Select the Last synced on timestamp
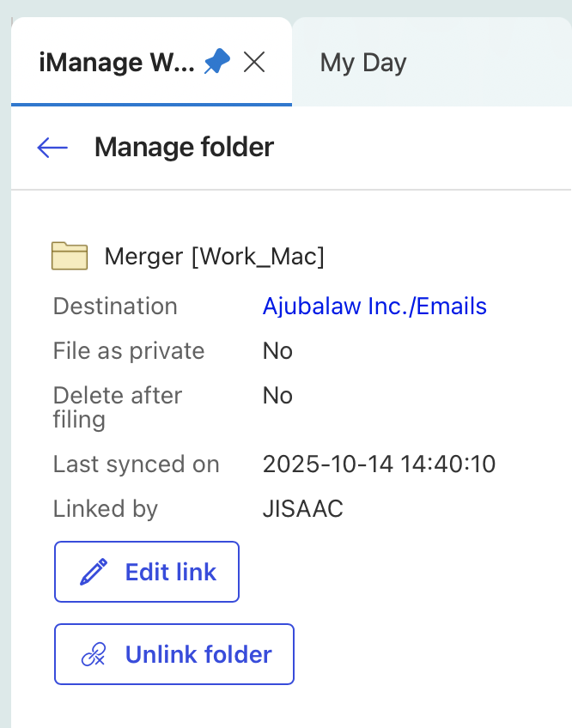 pos(379,464)
